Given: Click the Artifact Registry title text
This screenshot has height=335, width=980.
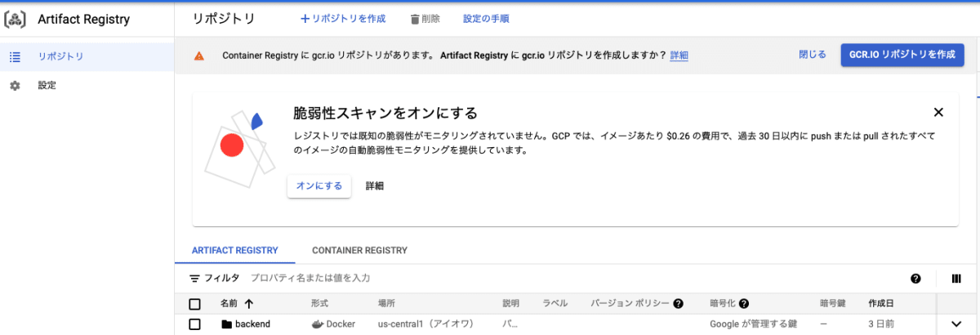Looking at the screenshot, I should tap(84, 19).
